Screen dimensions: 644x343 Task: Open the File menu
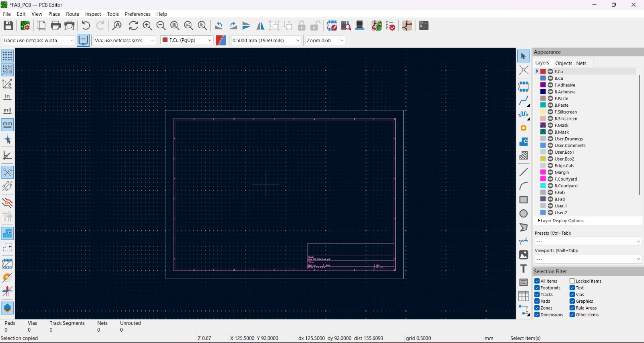(x=7, y=14)
